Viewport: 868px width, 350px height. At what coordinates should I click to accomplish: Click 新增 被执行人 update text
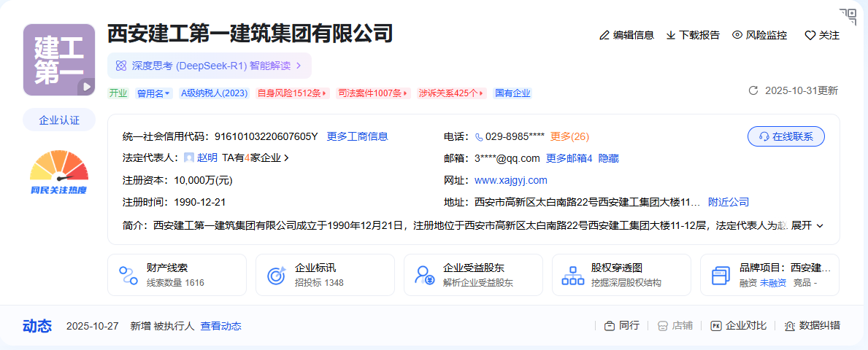point(162,326)
